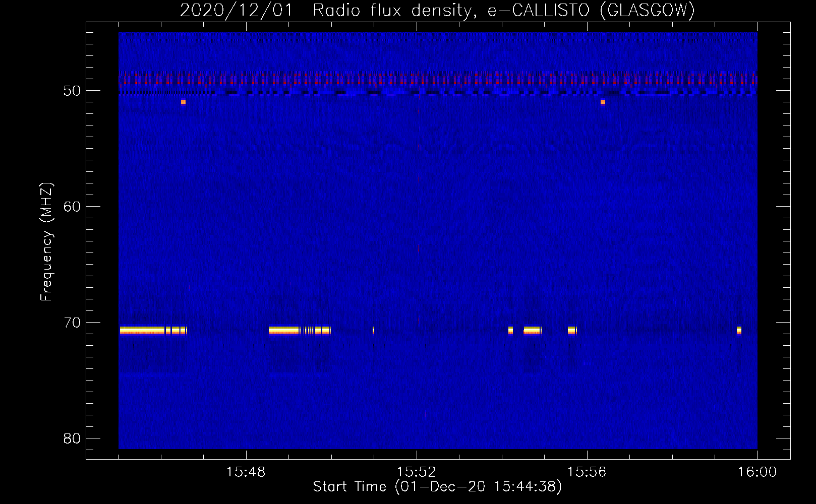Select the Frequency (MHZ) axis label
This screenshot has width=816, height=504.
46,242
